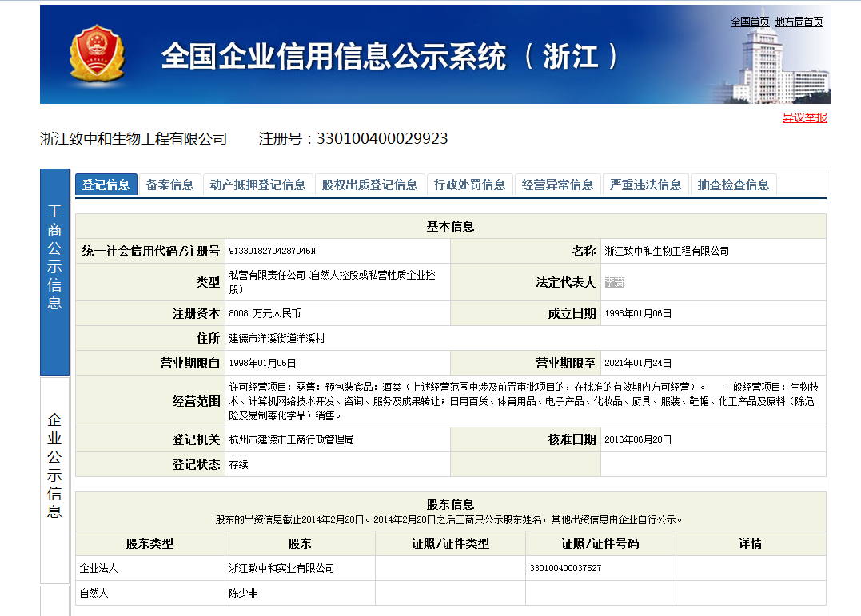The height and width of the screenshot is (616, 861).
Task: Click the registered capital 8008 万元人民币
Action: 265,313
